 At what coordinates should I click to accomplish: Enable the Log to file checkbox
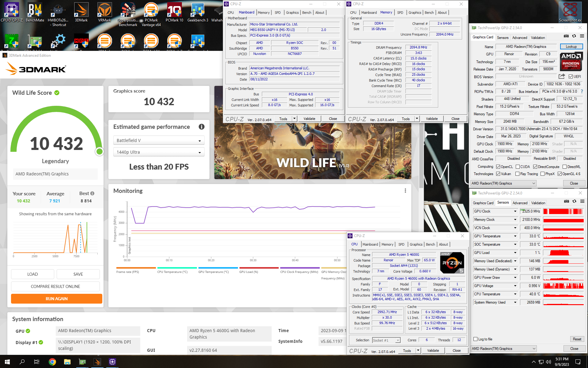click(x=476, y=339)
